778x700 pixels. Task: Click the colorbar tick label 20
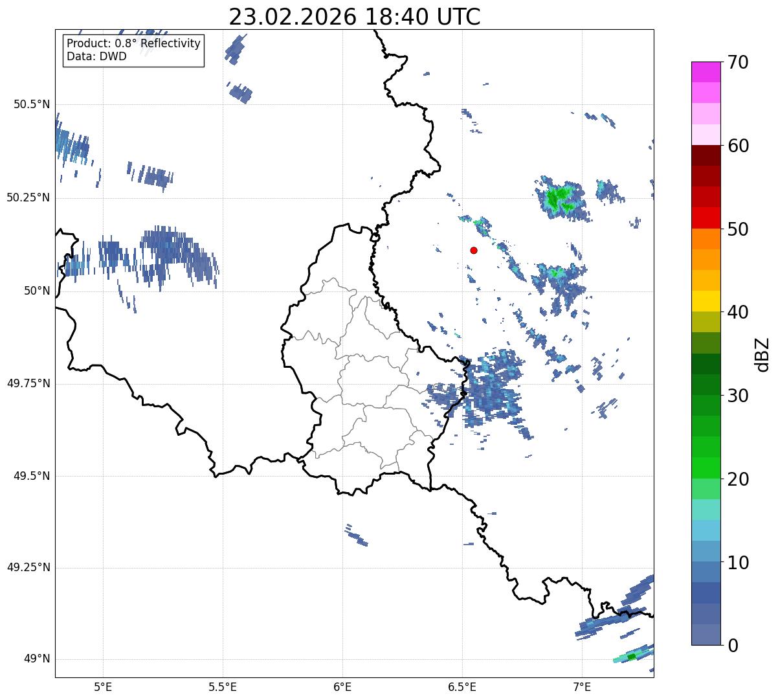point(738,479)
